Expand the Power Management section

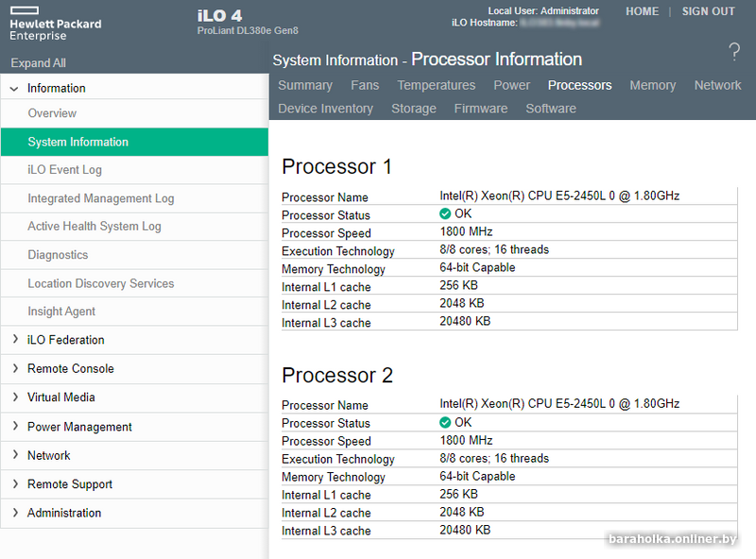[15, 426]
